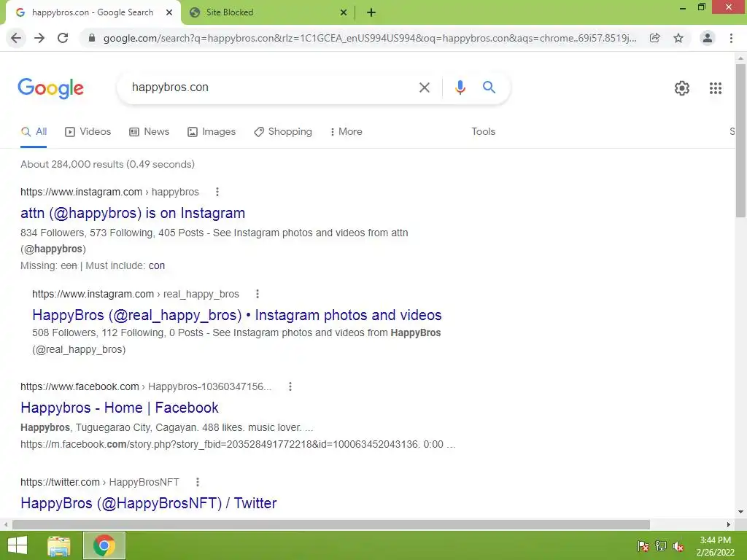Click the vertical page scrollbar thumb
Viewport: 747px width, 560px height.
(x=740, y=141)
